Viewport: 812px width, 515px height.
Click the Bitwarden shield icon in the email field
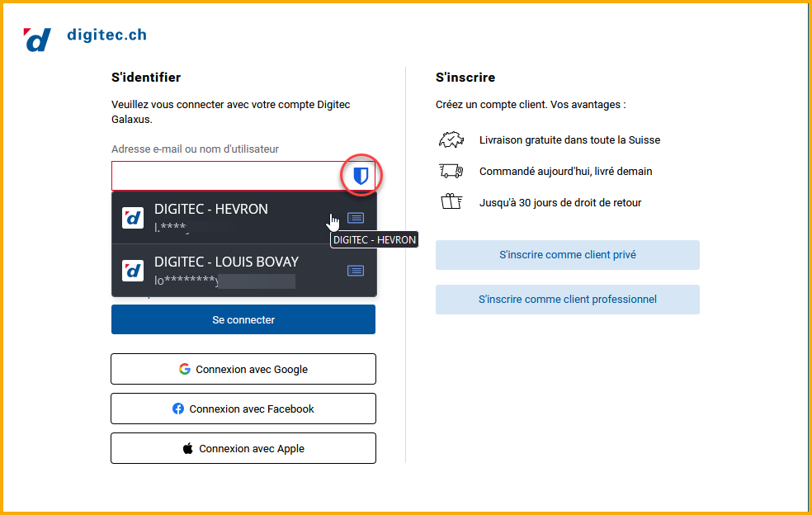[x=361, y=176]
